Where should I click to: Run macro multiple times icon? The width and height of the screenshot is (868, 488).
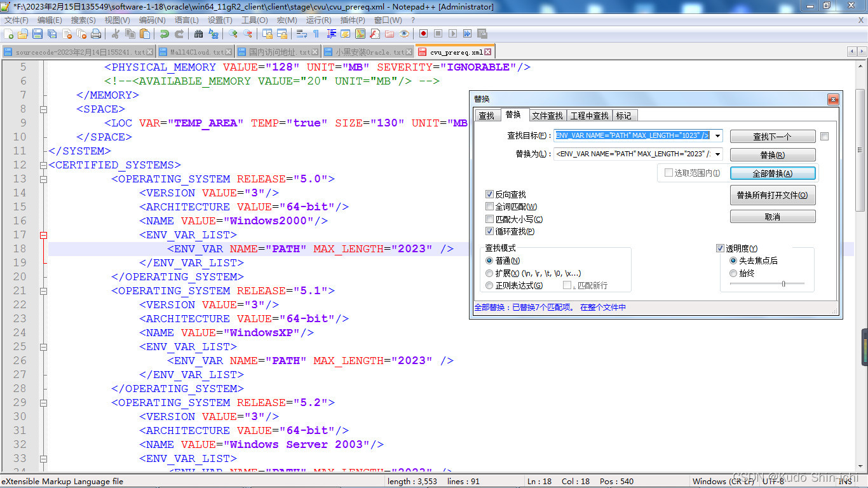tap(467, 34)
